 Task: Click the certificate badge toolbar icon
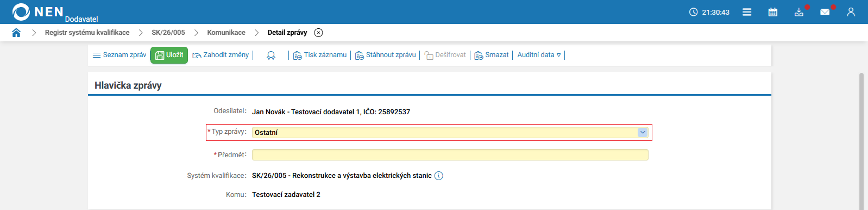271,55
